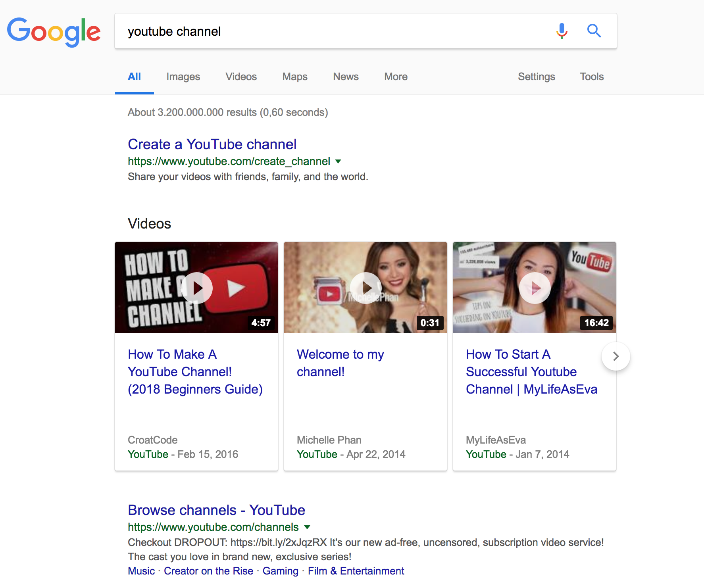Open Browse channels - YouTube result
The height and width of the screenshot is (588, 704).
(x=216, y=510)
